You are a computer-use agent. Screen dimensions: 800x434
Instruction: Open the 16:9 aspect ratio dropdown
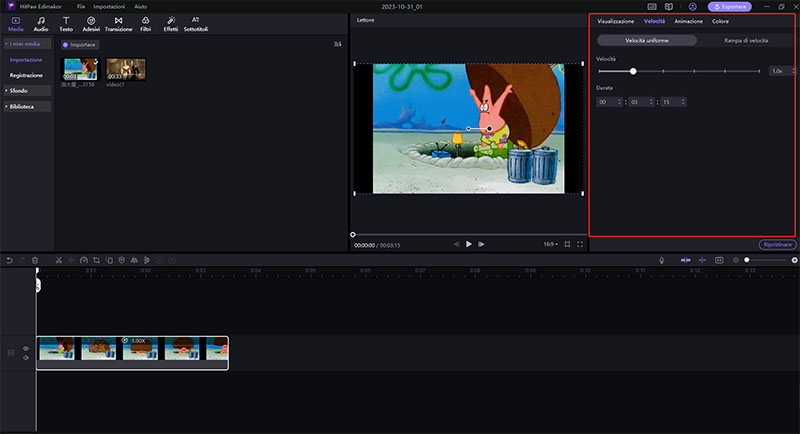pos(551,244)
